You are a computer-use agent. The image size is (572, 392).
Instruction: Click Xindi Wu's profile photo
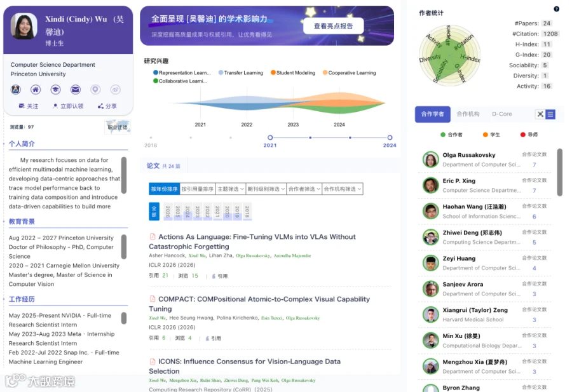[24, 26]
